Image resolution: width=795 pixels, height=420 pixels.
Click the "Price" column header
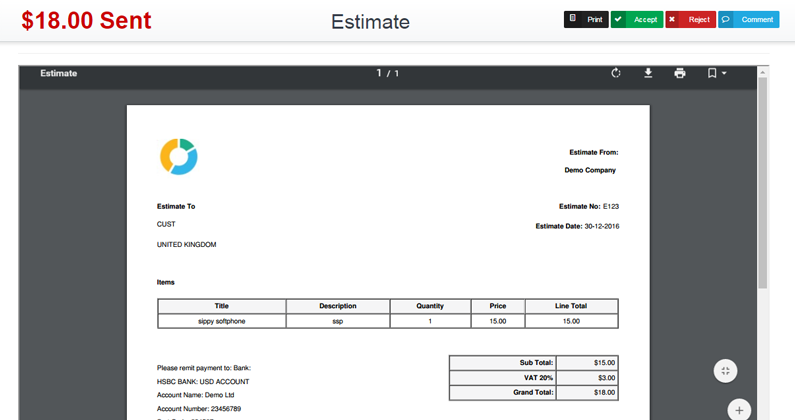498,306
